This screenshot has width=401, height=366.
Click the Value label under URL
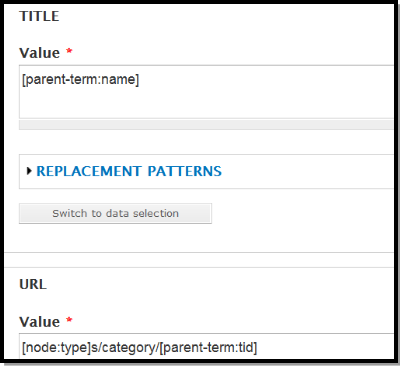pos(40,322)
